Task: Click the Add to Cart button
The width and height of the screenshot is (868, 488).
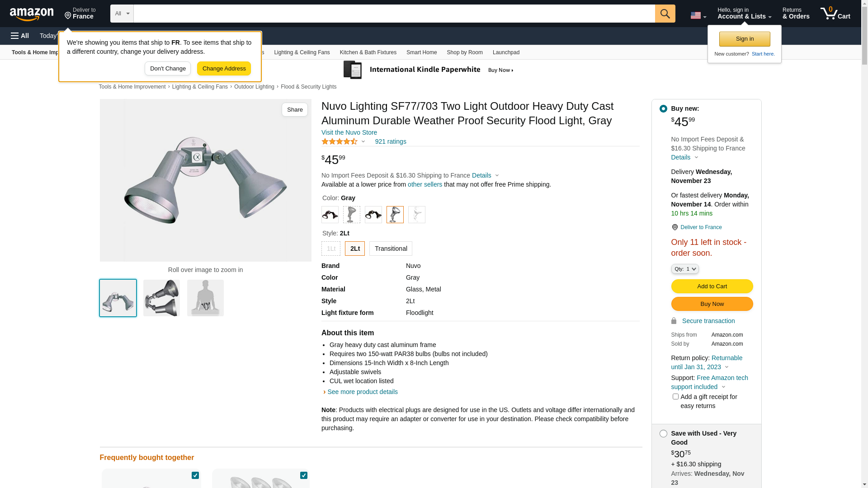Action: click(712, 286)
